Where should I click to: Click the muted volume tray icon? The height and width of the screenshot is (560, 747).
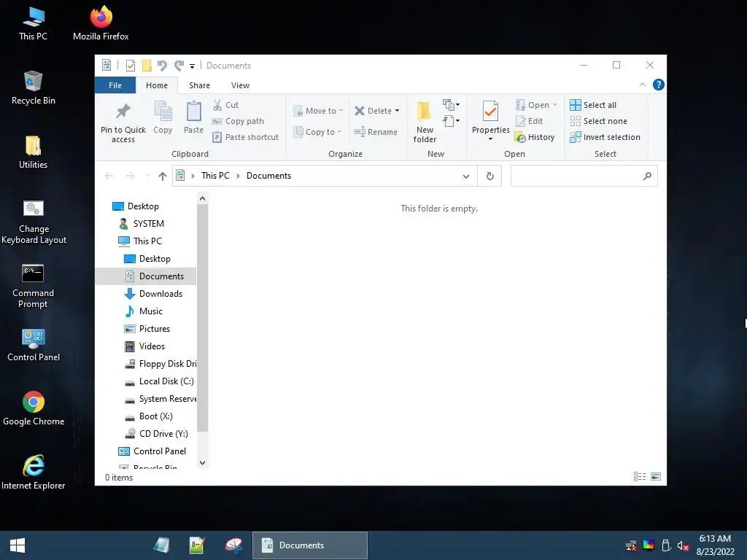[x=683, y=545]
